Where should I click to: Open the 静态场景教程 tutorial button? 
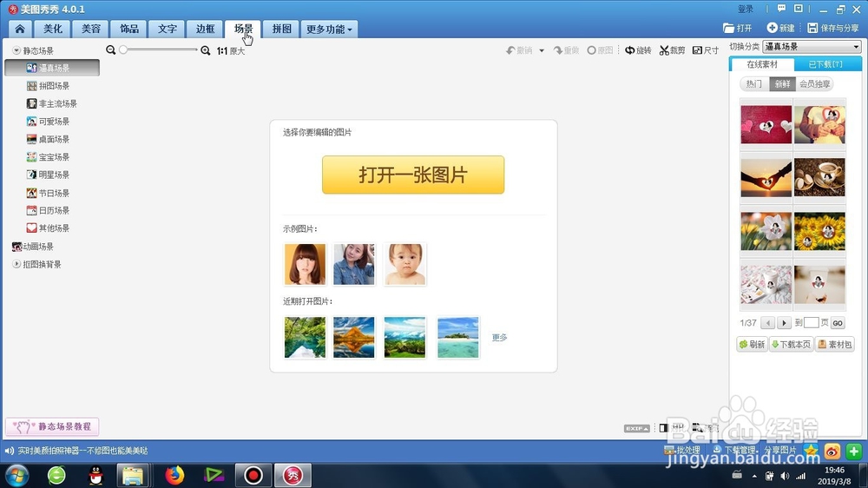[52, 426]
